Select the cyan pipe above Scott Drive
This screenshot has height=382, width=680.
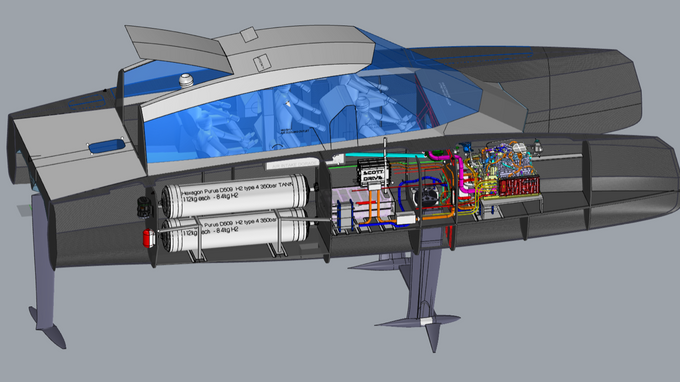[385, 155]
